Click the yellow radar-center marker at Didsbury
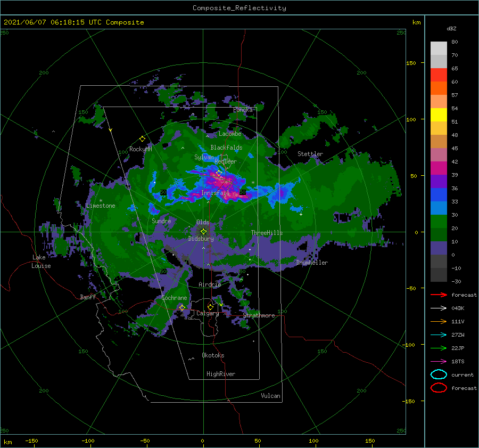 [203, 232]
